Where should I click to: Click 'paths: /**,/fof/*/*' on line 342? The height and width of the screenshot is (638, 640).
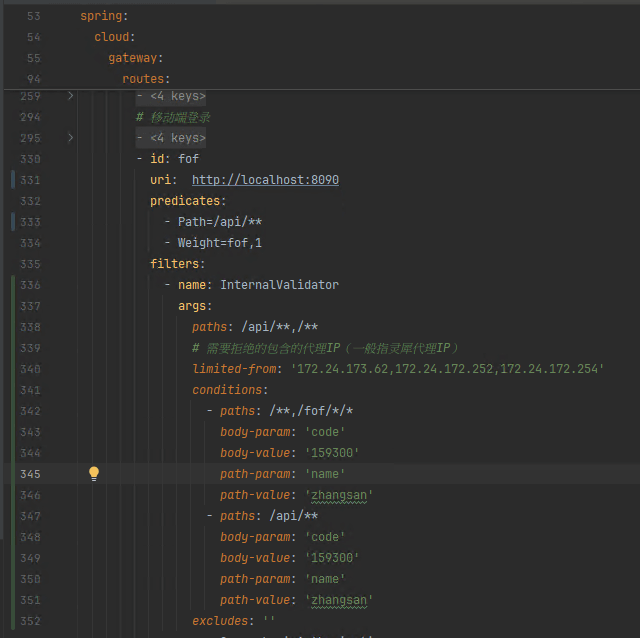point(287,411)
